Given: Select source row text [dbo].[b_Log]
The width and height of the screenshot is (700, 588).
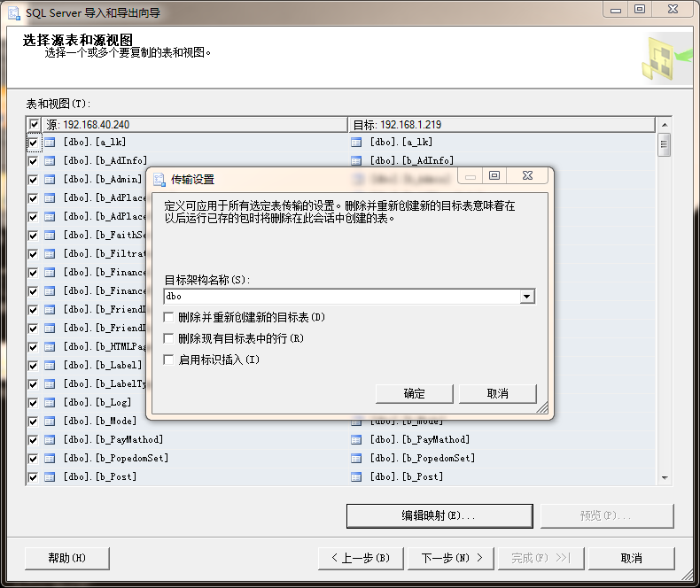Looking at the screenshot, I should pos(97,402).
